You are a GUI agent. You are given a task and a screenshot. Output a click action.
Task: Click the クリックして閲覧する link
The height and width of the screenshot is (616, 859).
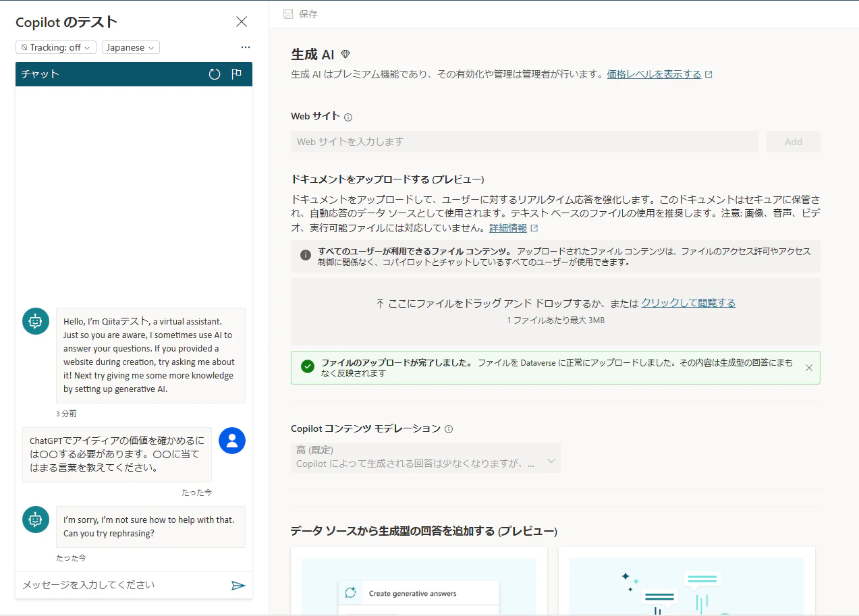click(688, 303)
